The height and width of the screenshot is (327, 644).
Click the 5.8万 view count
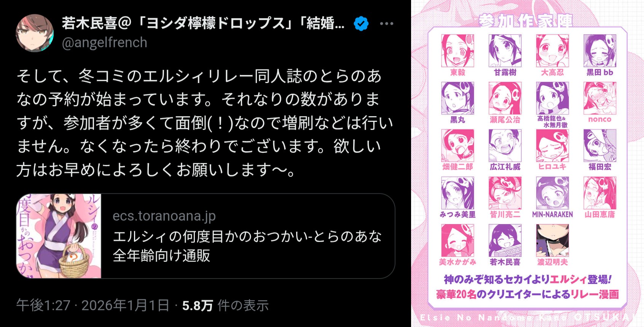tap(198, 305)
